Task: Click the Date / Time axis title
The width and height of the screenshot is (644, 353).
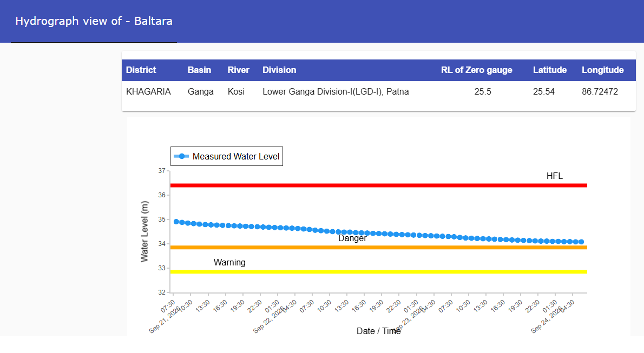Action: [x=379, y=331]
